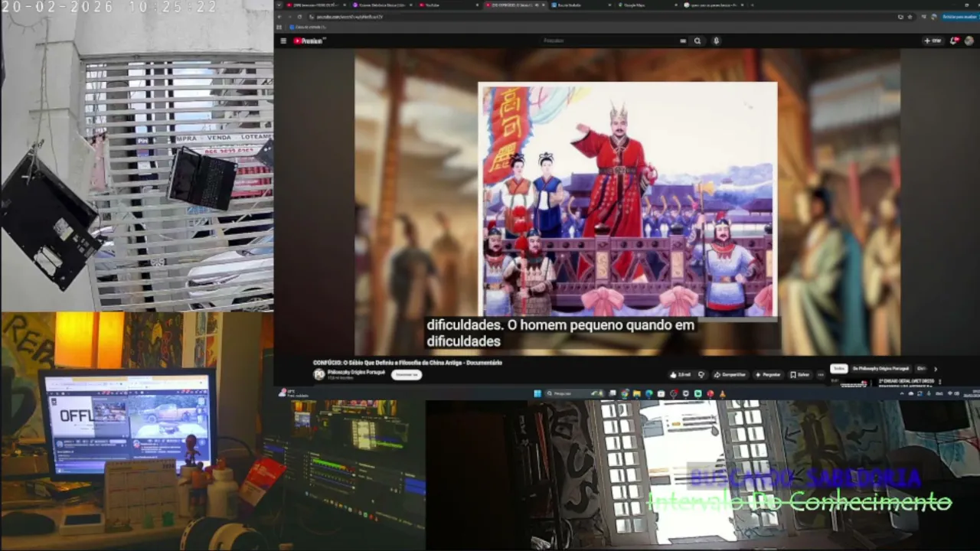Go back with the browser back arrow
The height and width of the screenshot is (551, 980).
[x=280, y=17]
